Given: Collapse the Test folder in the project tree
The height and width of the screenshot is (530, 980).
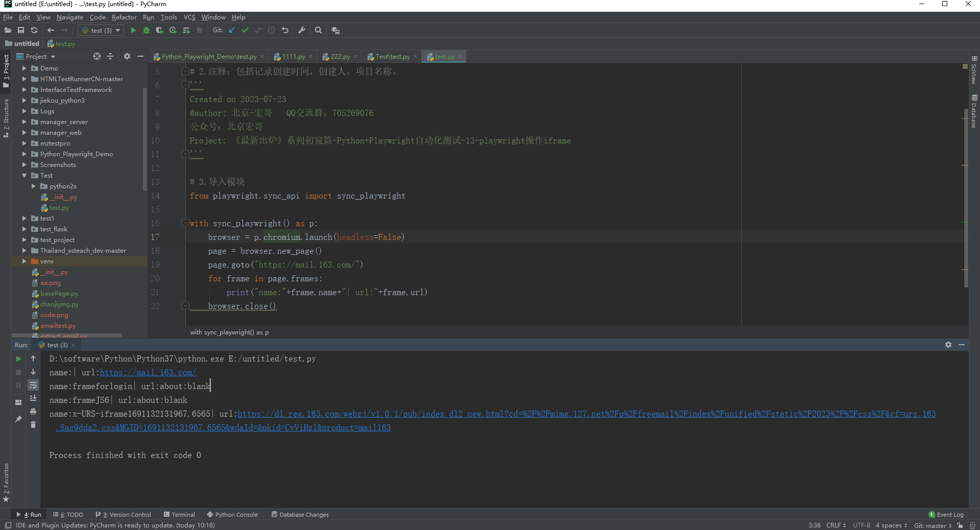Looking at the screenshot, I should [24, 175].
